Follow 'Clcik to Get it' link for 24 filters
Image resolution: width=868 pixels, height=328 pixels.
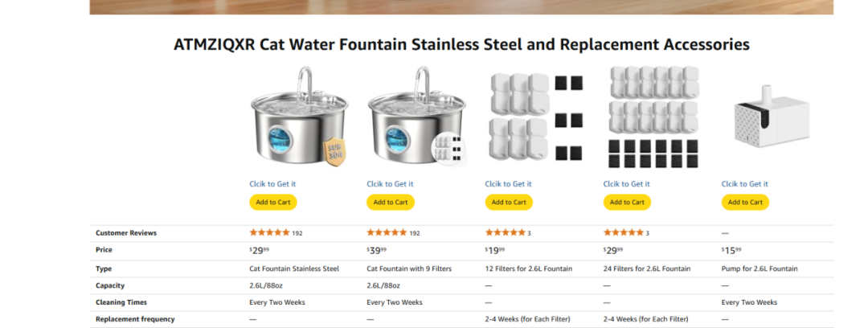[626, 184]
